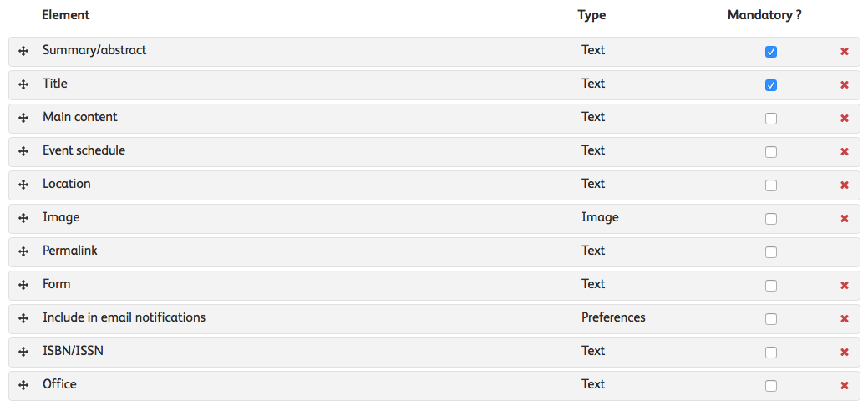Click the Mandatory ? column header
The height and width of the screenshot is (411, 868).
point(764,15)
